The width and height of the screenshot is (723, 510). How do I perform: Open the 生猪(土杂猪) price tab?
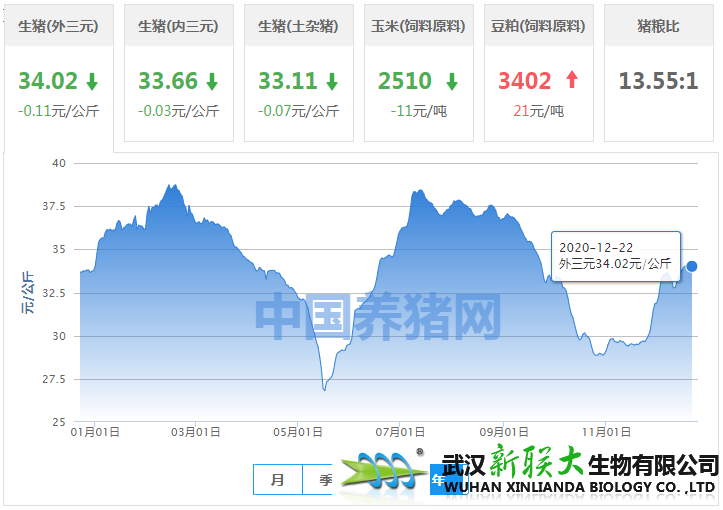tap(298, 26)
